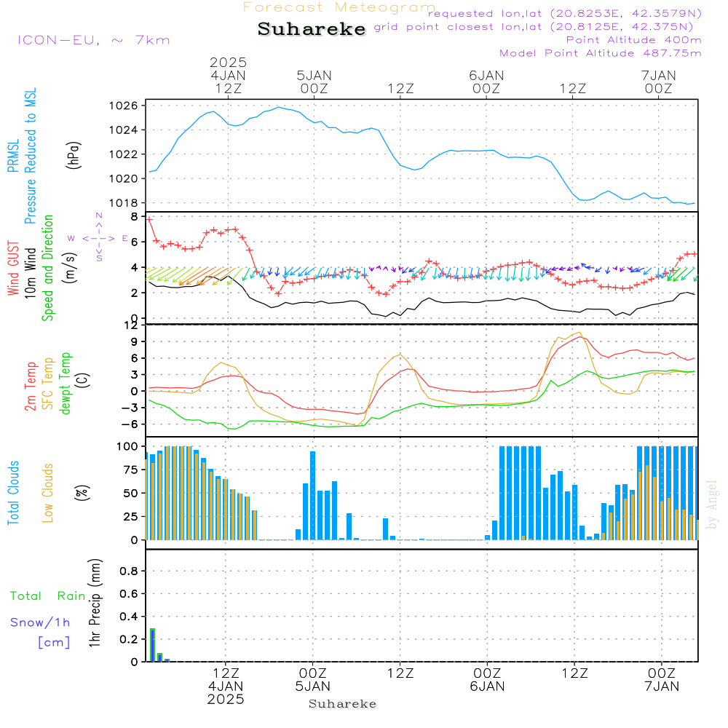Click the red '2m Temp' legend label
The width and height of the screenshot is (728, 728).
(x=31, y=387)
